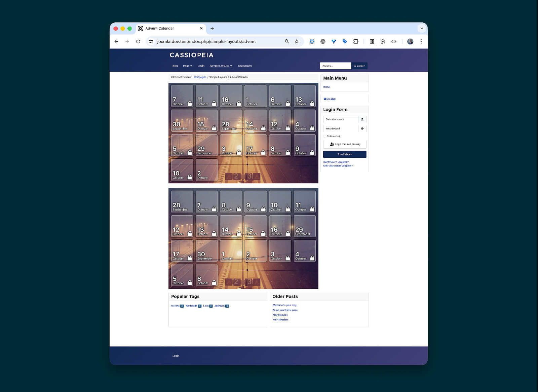This screenshot has height=392, width=538.
Task: Click 'Wachtwoord vergeten?' link
Action: point(336,162)
